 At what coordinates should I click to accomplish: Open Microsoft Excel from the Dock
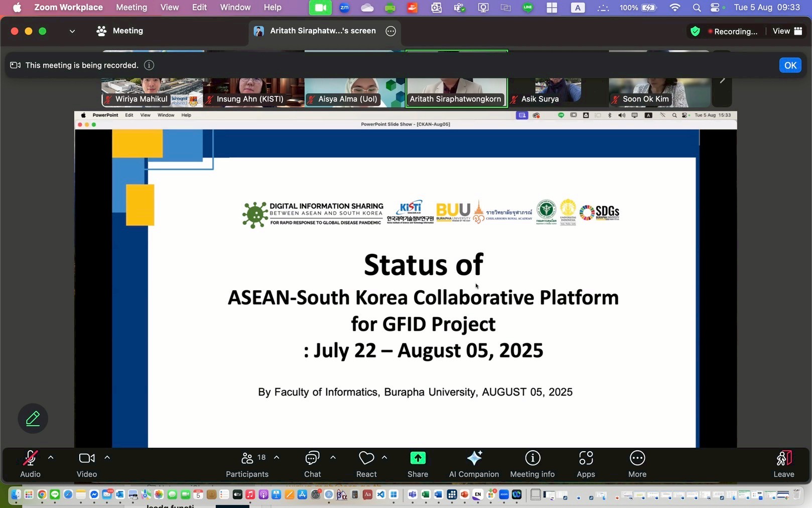pyautogui.click(x=426, y=495)
